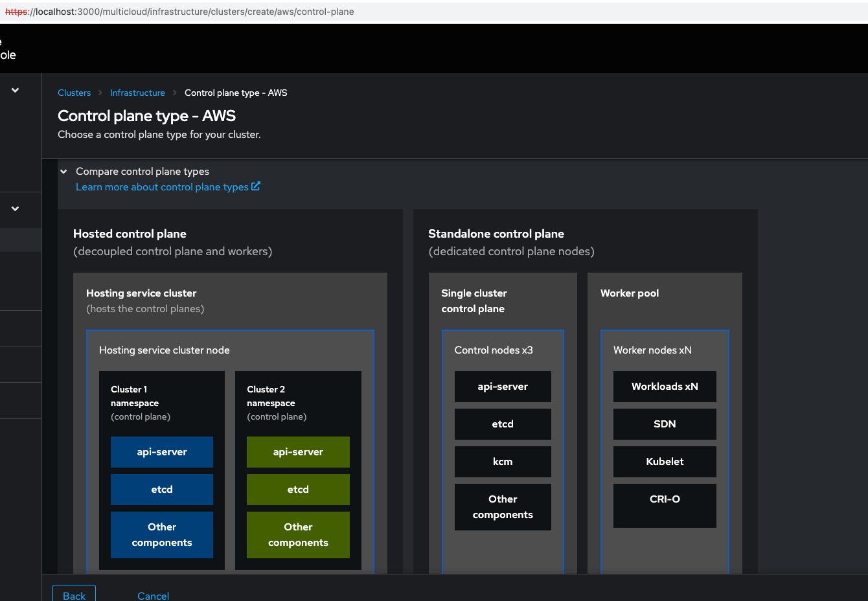Viewport: 868px width, 601px height.
Task: Open the Infrastructure breadcrumb link
Action: tap(137, 93)
